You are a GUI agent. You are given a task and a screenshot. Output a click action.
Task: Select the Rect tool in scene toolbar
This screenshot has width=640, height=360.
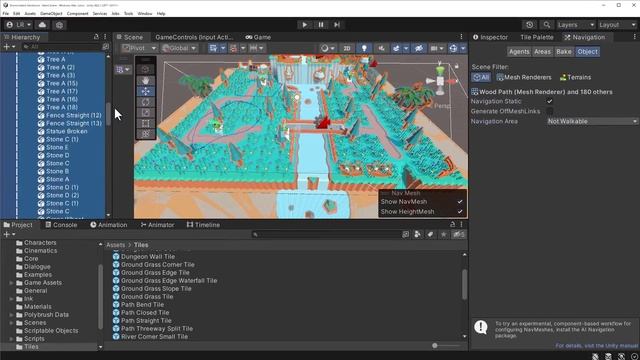coord(145,123)
